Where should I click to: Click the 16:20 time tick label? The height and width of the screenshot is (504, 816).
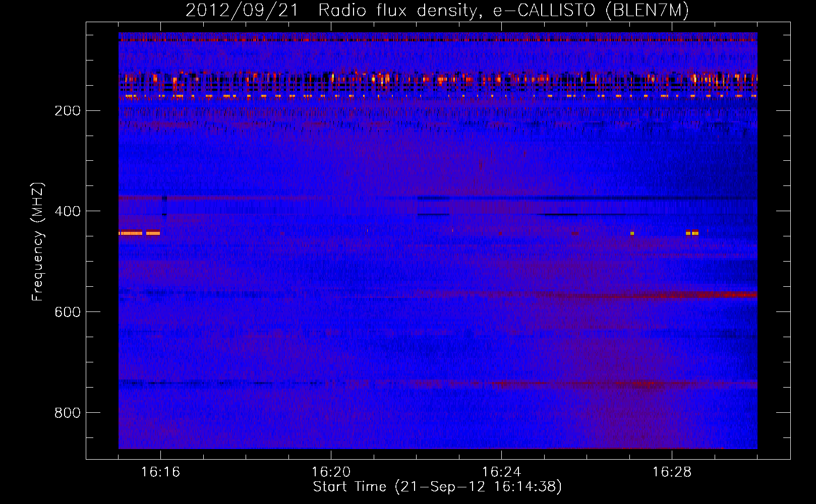tap(331, 472)
